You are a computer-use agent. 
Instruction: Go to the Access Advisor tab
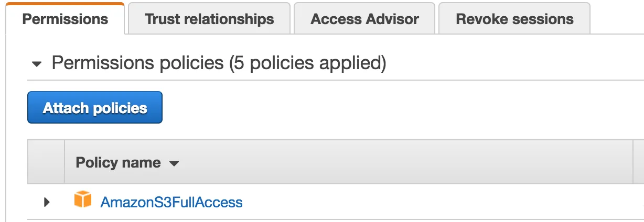click(x=364, y=19)
